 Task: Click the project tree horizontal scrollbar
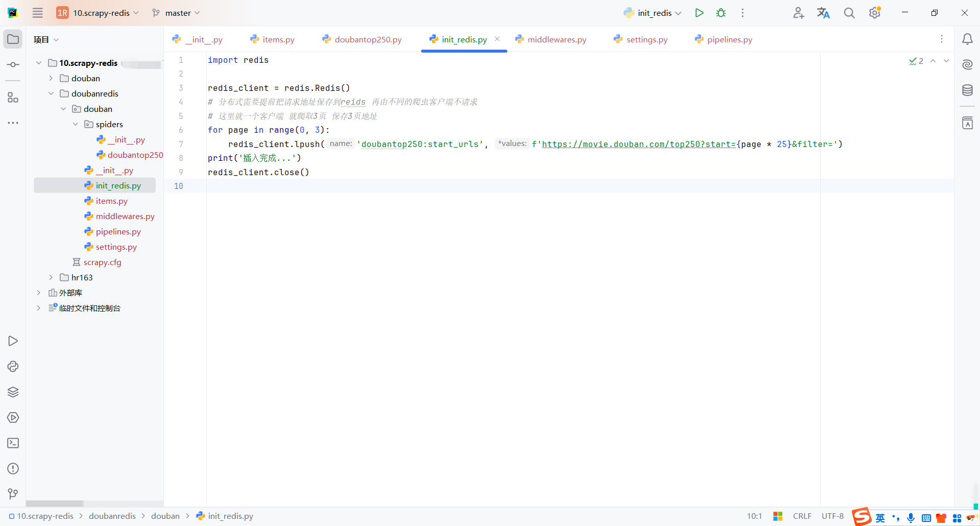[x=55, y=504]
